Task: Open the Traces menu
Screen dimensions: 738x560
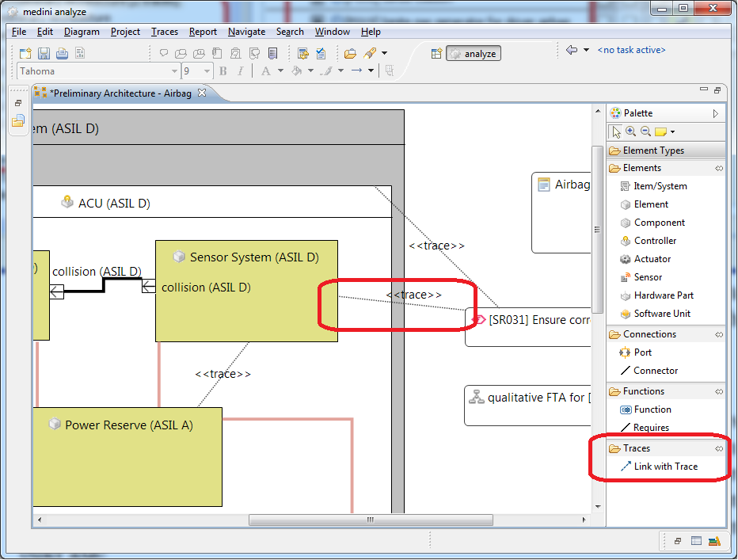Action: [164, 32]
